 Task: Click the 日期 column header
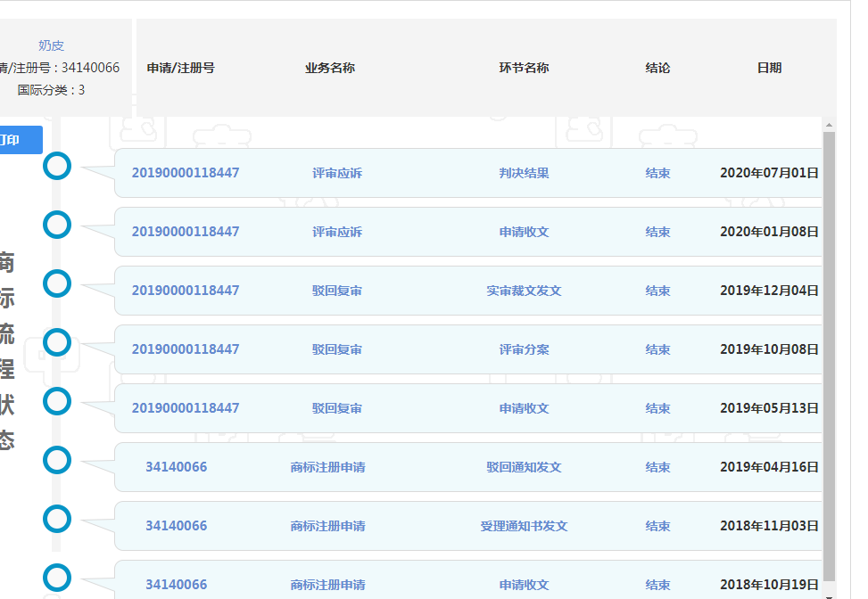click(x=768, y=67)
